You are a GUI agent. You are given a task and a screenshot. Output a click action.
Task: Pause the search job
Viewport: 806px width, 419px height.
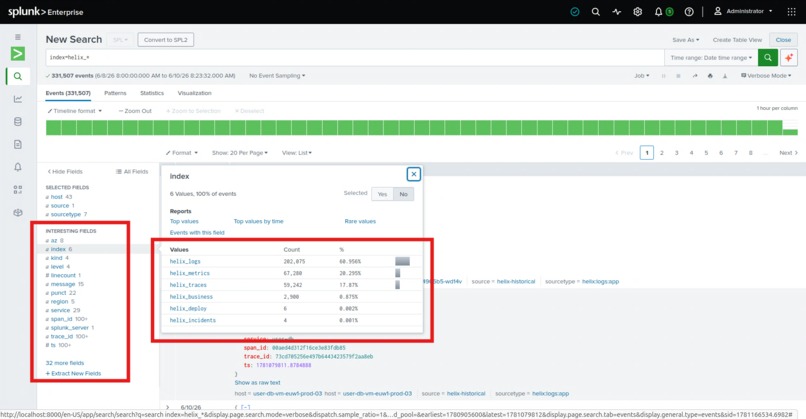(x=663, y=76)
